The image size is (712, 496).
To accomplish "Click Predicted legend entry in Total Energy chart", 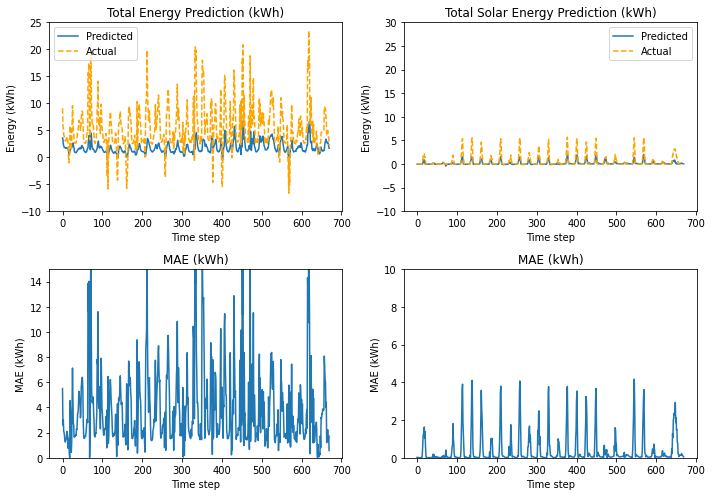I will click(109, 36).
